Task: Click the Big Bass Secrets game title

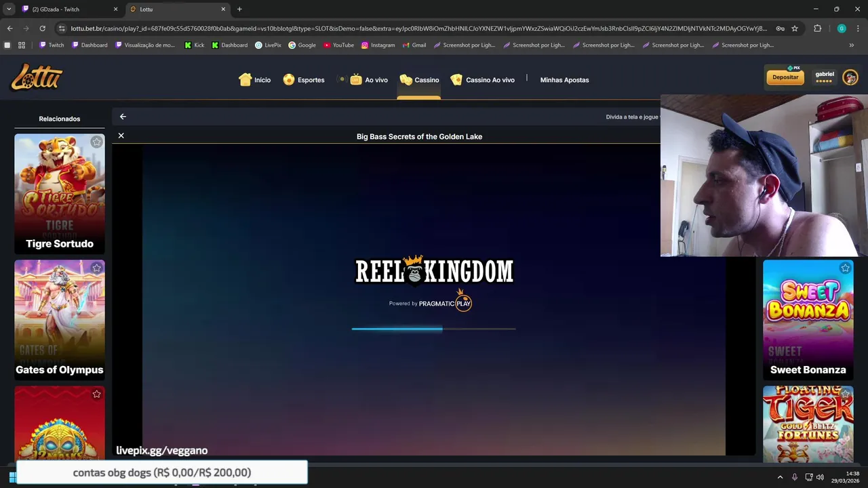Action: pos(419,136)
